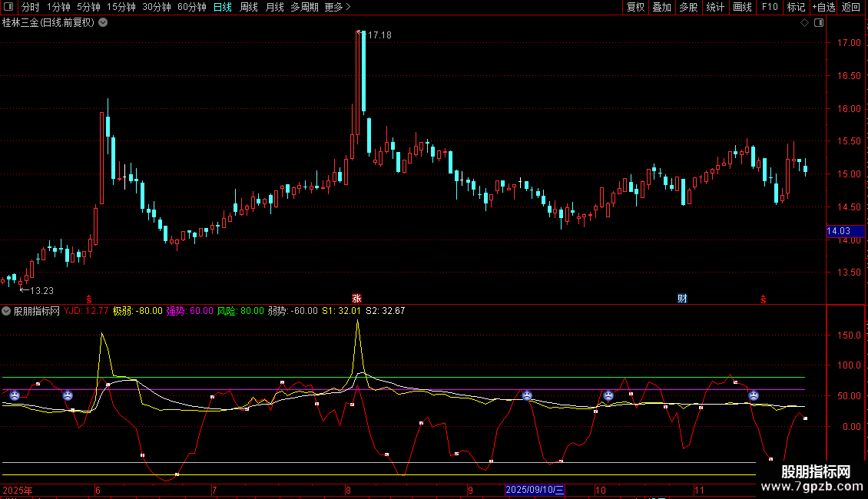This screenshot has width=868, height=499.
Task: Expand the 桂林三金 stock title dropdown
Action: point(103,23)
